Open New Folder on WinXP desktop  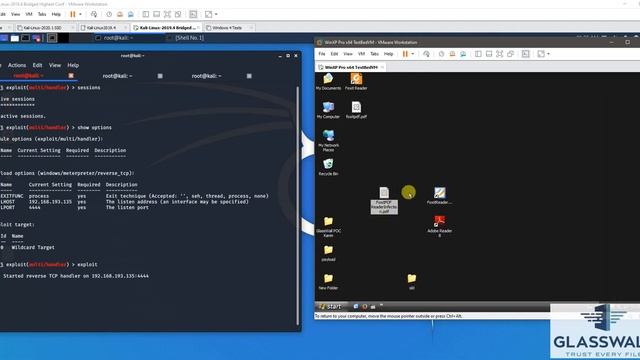(x=328, y=282)
